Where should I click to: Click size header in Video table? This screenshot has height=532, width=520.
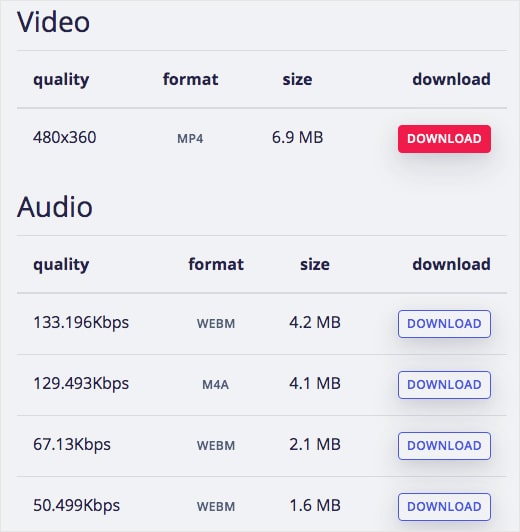tap(297, 79)
